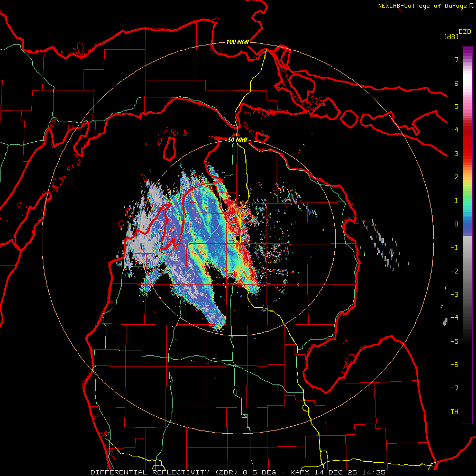The image size is (476, 476).
Task: Click the -2 value on color scale
Action: (x=454, y=271)
